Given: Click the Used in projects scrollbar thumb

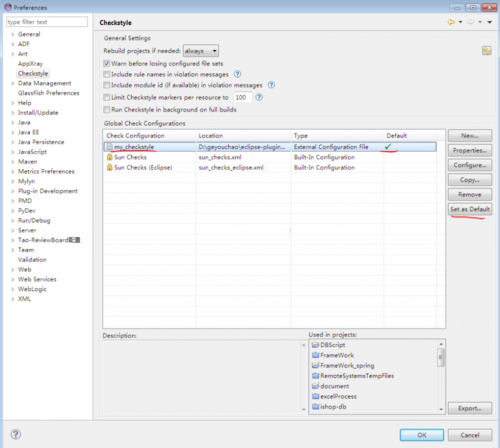Looking at the screenshot, I should (x=440, y=357).
